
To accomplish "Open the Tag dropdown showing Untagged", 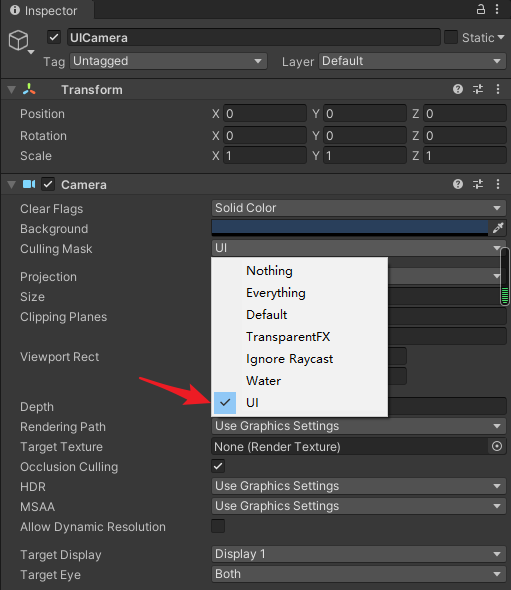I will (169, 61).
